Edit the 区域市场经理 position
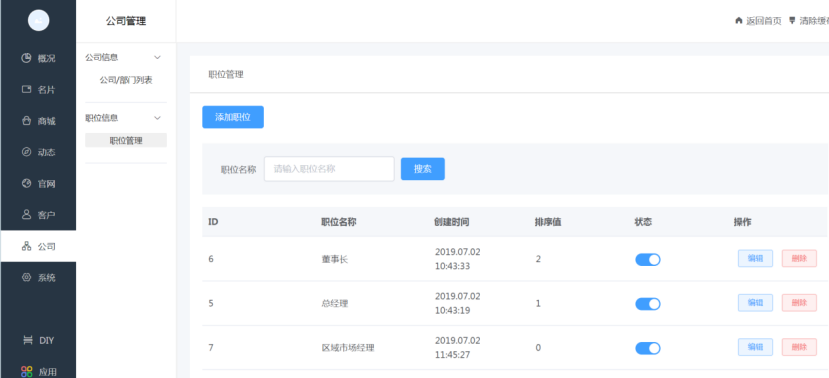829x378 pixels. click(755, 347)
